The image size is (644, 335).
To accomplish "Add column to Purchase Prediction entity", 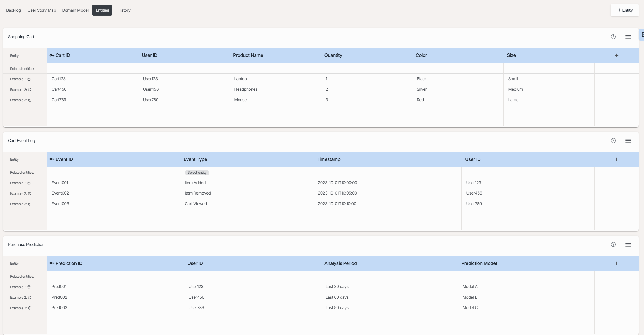I will (616, 263).
